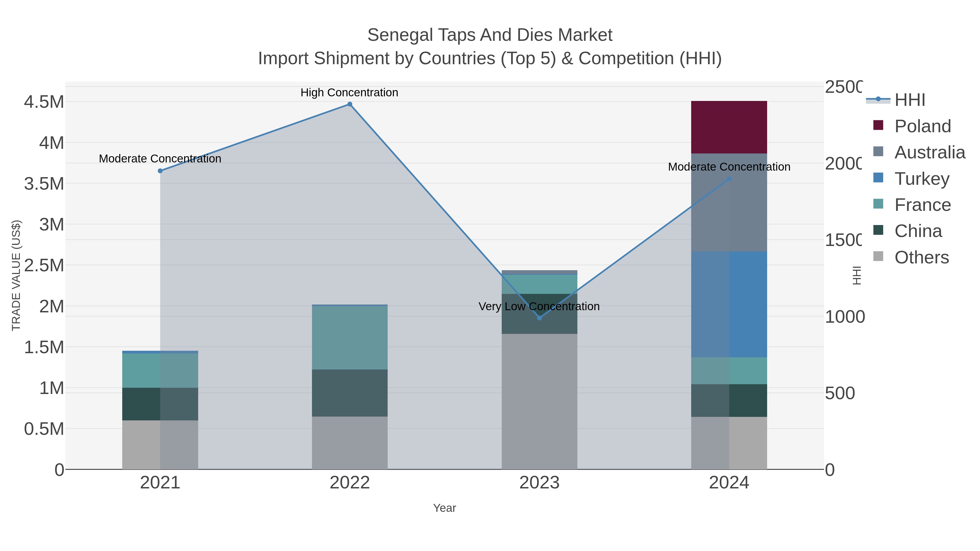Toggle the HHI legend entry
The height and width of the screenshot is (551, 980).
point(896,100)
